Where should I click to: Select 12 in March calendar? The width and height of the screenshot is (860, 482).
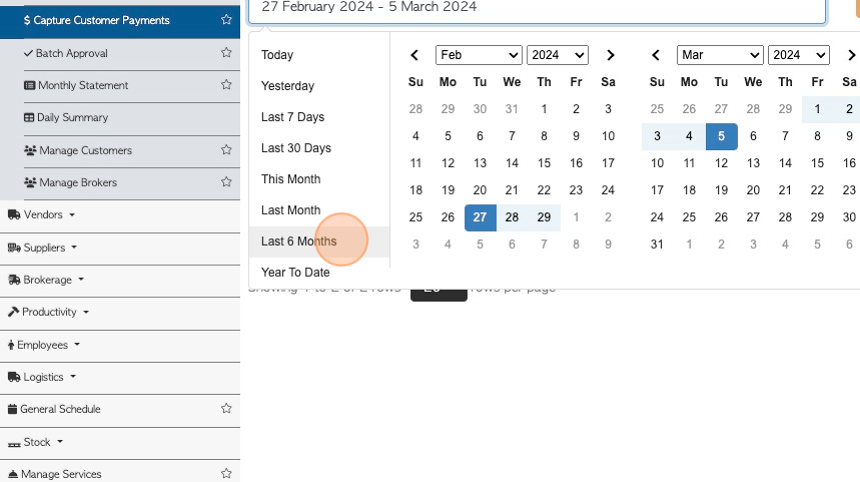point(721,163)
